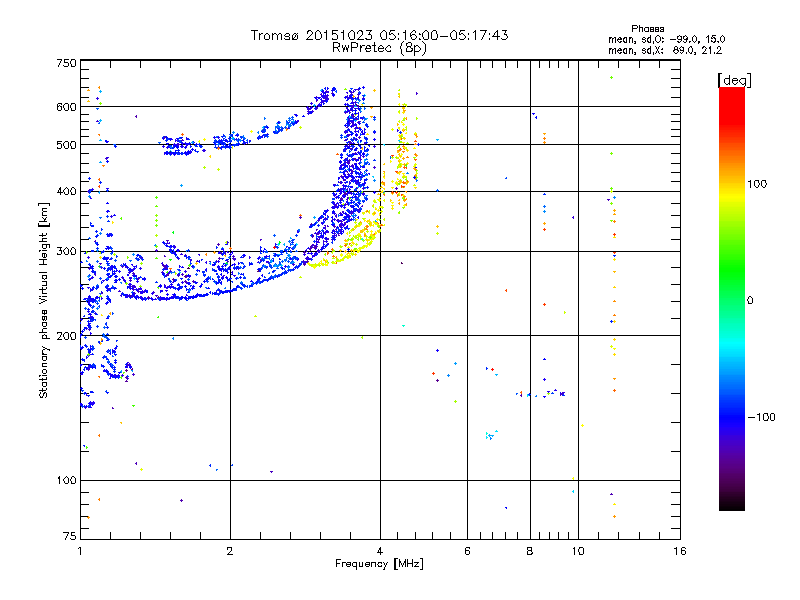Click y-axis tick label '400'
Viewport: 800px width, 600px height.
(66, 192)
